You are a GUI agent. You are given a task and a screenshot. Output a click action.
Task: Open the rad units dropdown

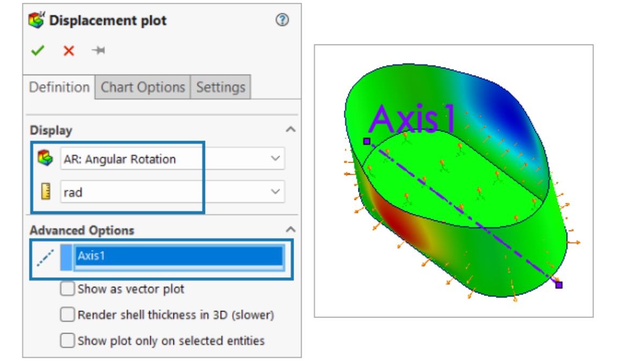pos(172,192)
